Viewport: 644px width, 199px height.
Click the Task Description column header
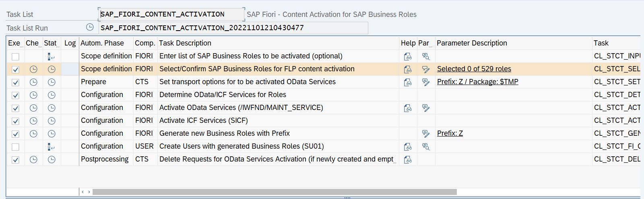(x=185, y=43)
